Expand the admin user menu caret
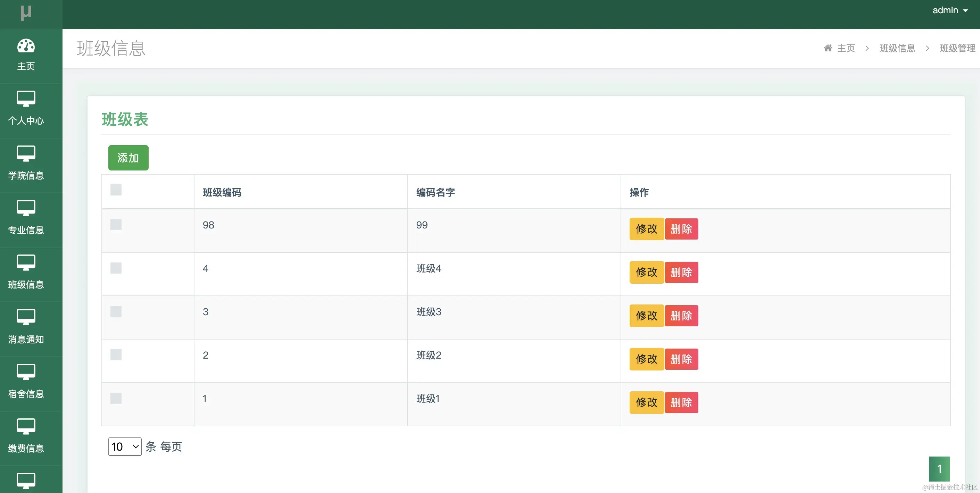The height and width of the screenshot is (493, 980). tap(965, 11)
